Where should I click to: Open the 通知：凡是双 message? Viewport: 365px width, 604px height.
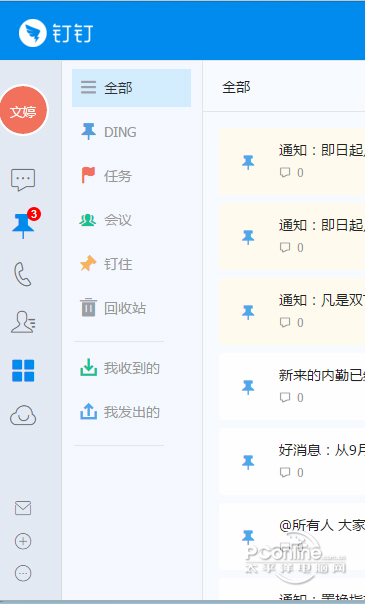click(x=292, y=312)
